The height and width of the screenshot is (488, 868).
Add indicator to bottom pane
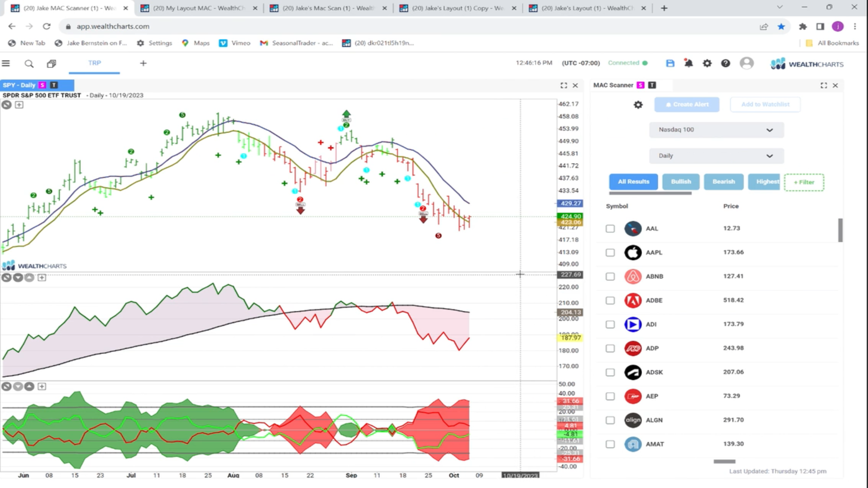click(x=42, y=386)
